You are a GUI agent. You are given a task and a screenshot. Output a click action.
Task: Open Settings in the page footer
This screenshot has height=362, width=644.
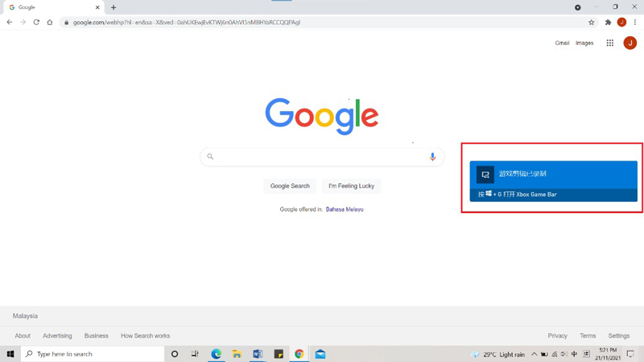click(x=618, y=335)
